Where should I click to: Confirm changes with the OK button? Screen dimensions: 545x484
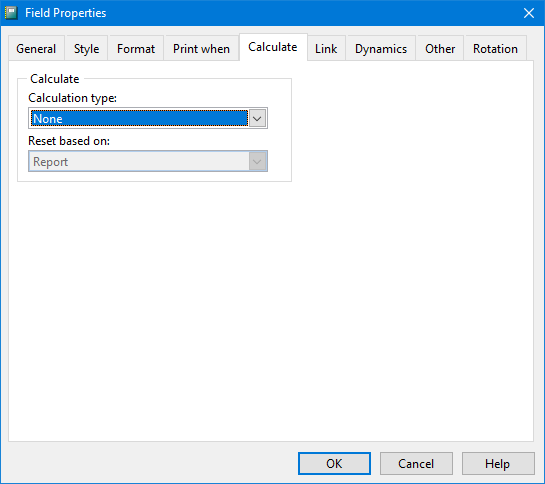pos(334,463)
